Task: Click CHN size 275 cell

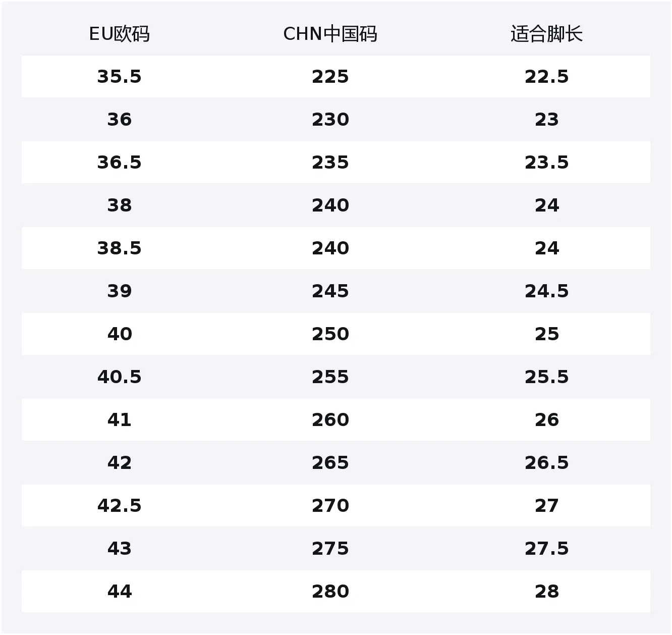Action: tap(330, 549)
